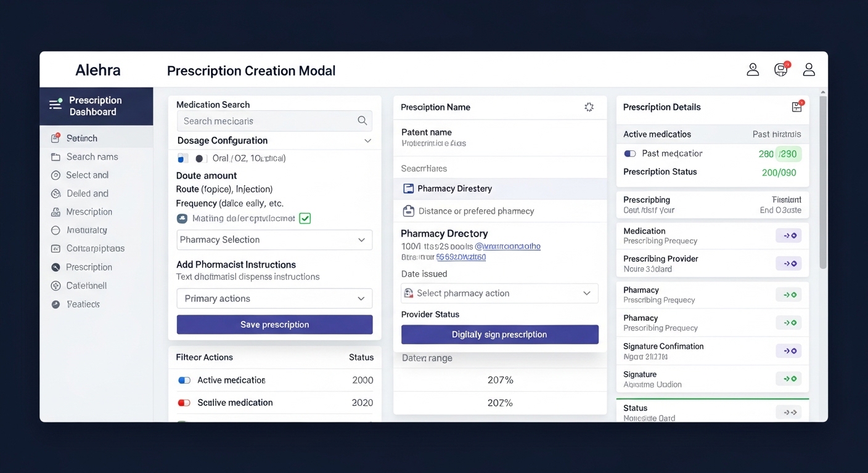
Task: Check the green checkbox under Frequency
Action: [x=305, y=218]
